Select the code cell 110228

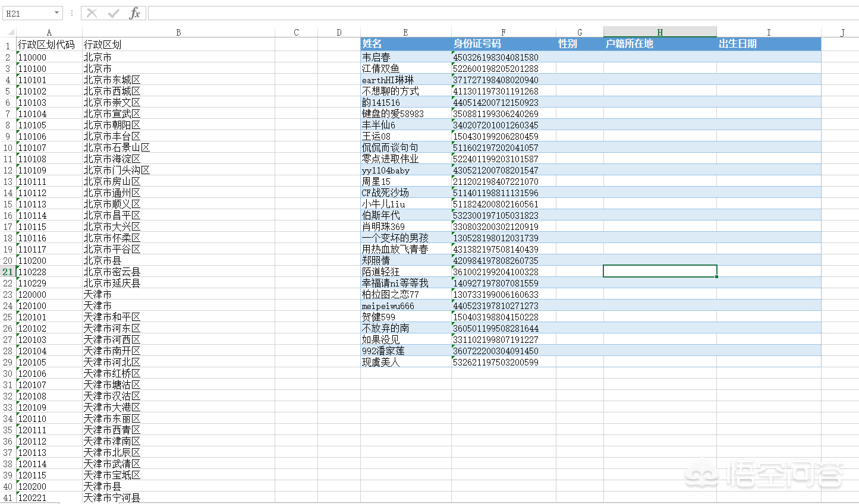tap(49, 272)
